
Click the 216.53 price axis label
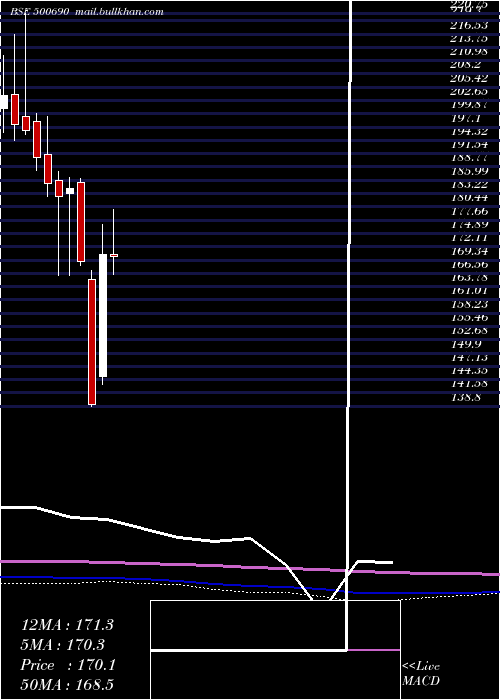(x=469, y=25)
